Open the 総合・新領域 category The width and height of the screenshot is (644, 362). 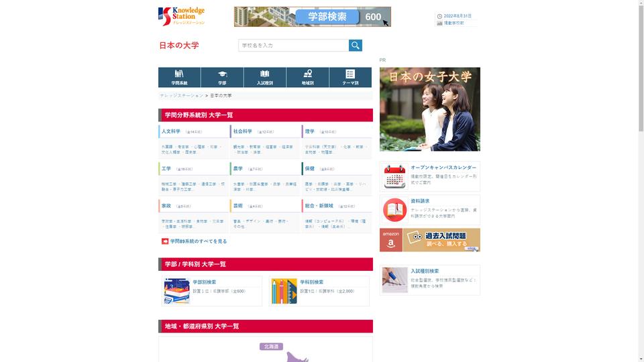(x=319, y=206)
